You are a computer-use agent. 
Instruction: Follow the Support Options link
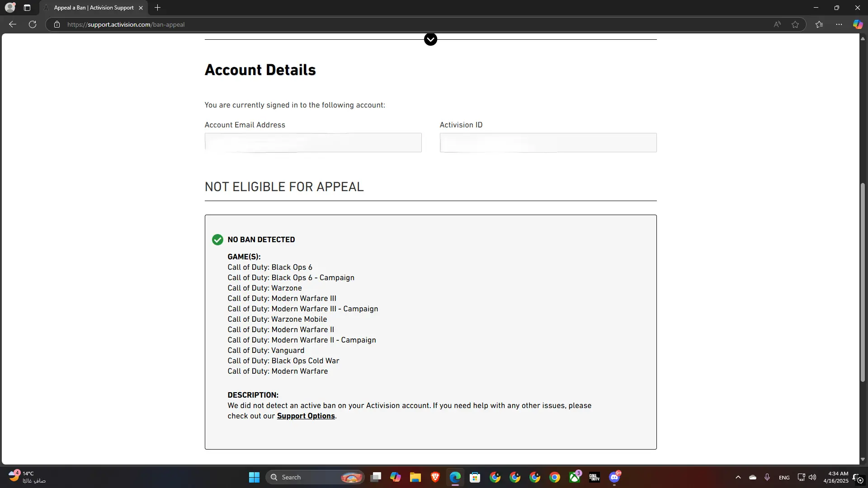tap(306, 416)
